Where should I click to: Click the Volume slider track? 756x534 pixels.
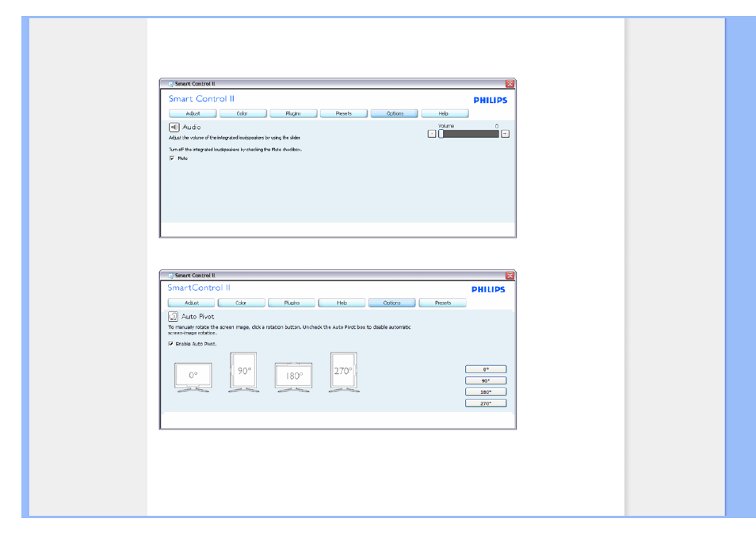point(469,134)
